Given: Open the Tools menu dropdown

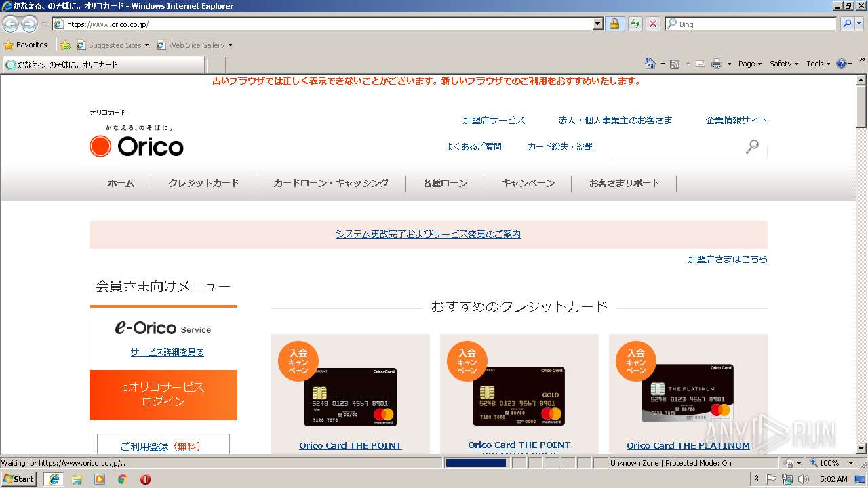Looking at the screenshot, I should pyautogui.click(x=818, y=64).
